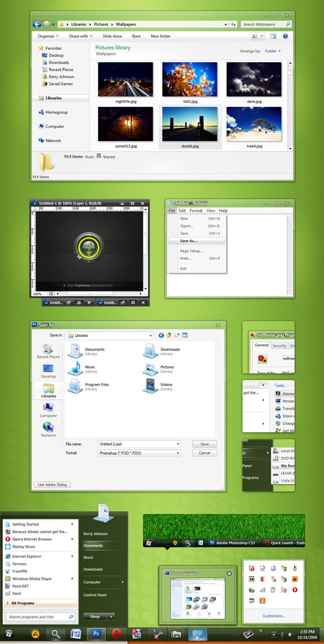Screen dimensions: 324x644
Task: Switch to the Security tab in Properties
Action: pyautogui.click(x=279, y=346)
